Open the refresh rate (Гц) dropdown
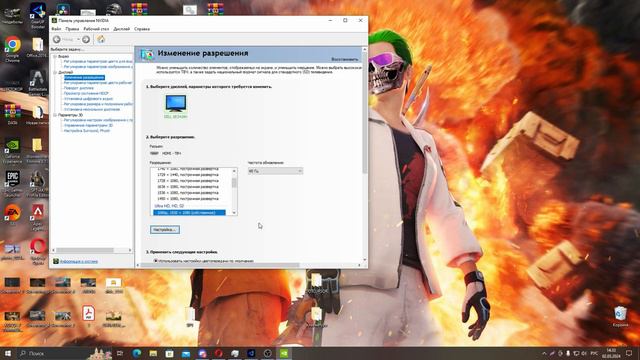 pos(276,171)
